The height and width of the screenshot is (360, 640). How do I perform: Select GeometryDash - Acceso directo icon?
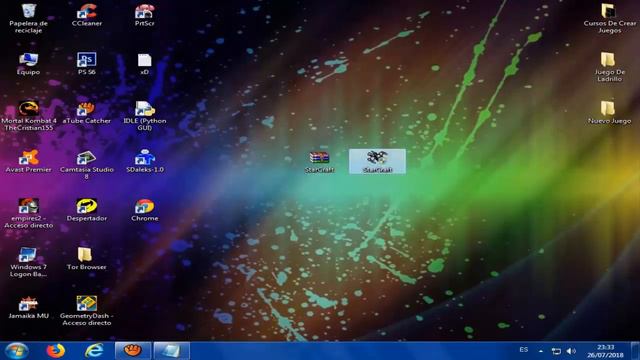87,310
